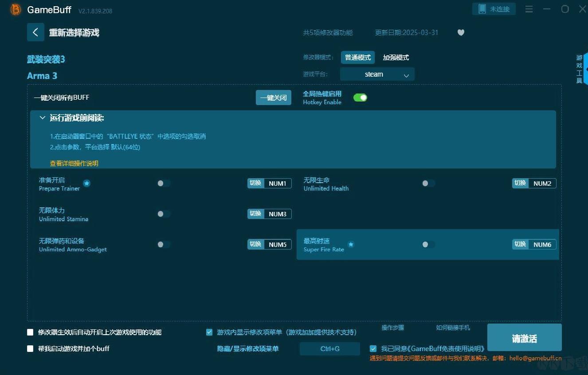Image resolution: width=588 pixels, height=375 pixels.
Task: Click the Super Fire Rate label
Action: [324, 250]
